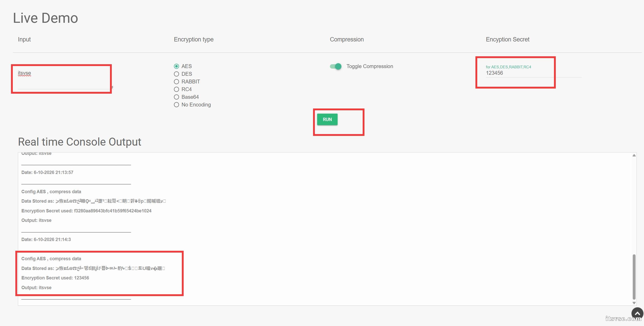Click the console scrollbar down arrow
Screen dimensions: 644x326
click(634, 303)
